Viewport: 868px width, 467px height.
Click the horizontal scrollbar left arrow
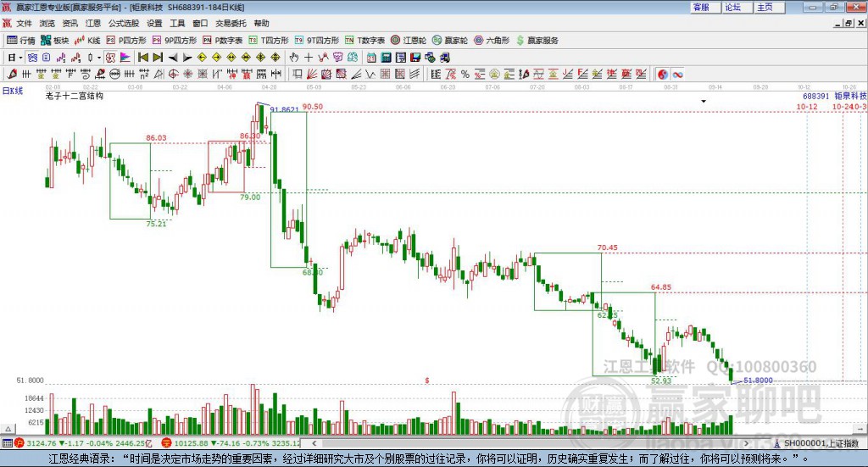[314, 443]
